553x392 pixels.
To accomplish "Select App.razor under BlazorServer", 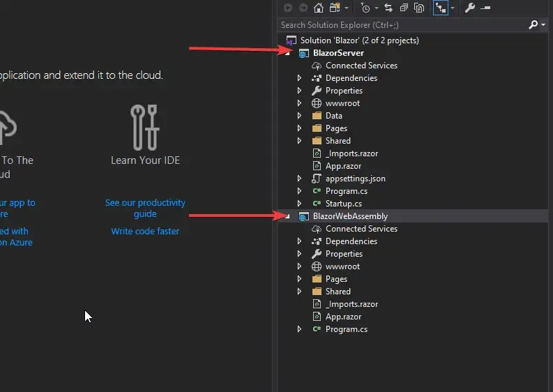I will pos(343,166).
